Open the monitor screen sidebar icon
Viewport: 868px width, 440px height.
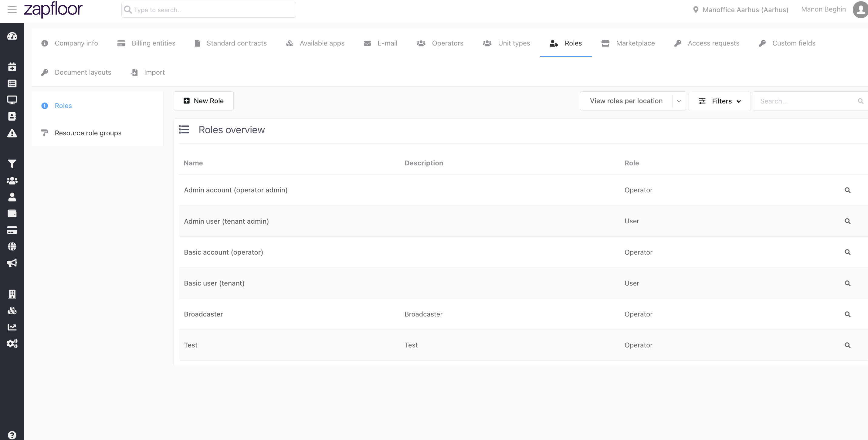(x=12, y=100)
